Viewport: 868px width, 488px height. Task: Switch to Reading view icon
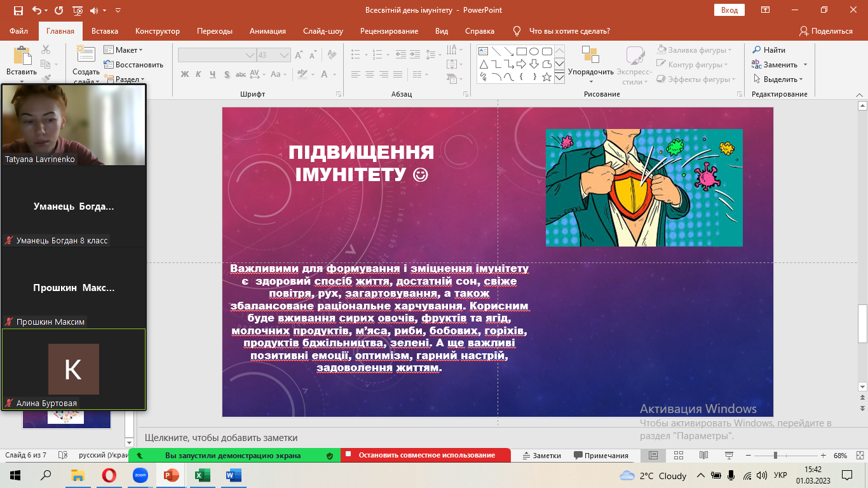point(703,456)
